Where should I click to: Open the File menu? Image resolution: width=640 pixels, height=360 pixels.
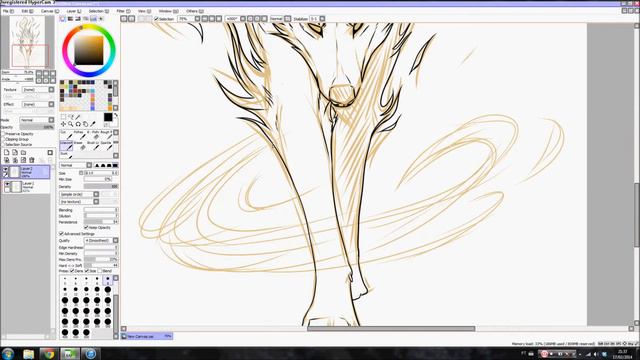click(x=8, y=11)
